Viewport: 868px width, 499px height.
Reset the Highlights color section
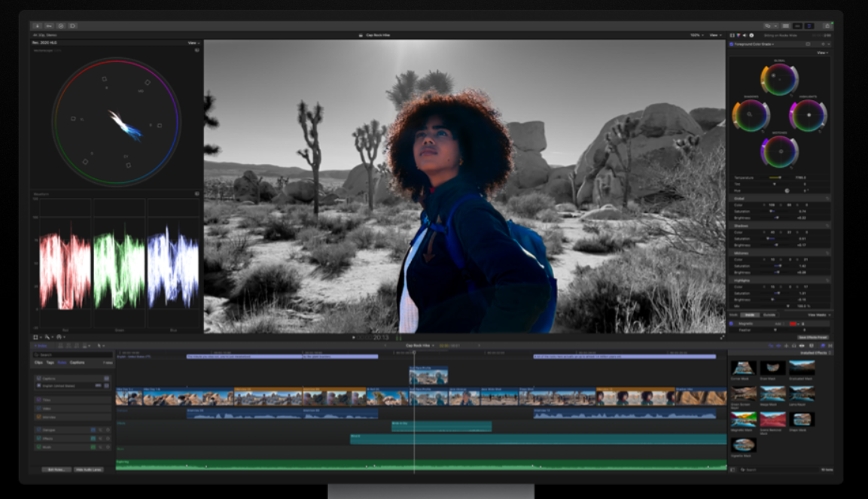(827, 281)
